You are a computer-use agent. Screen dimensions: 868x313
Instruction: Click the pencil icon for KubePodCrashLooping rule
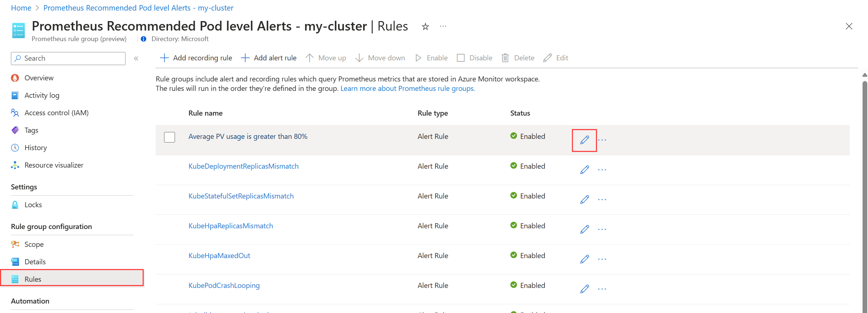click(x=584, y=289)
